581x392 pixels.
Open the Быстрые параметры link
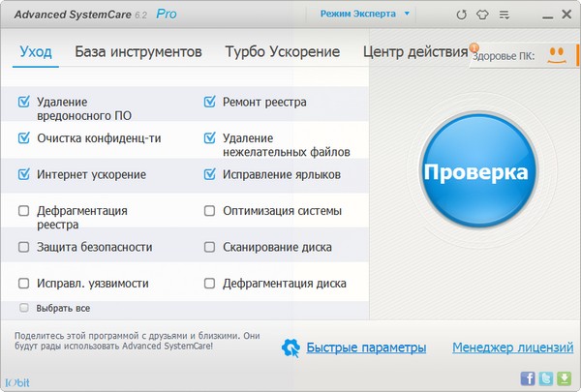pos(366,347)
